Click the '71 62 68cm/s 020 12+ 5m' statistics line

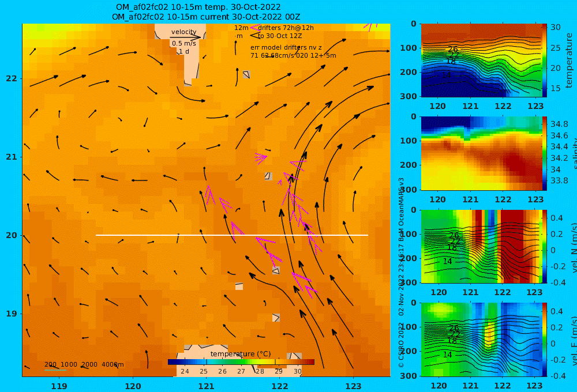tap(293, 55)
